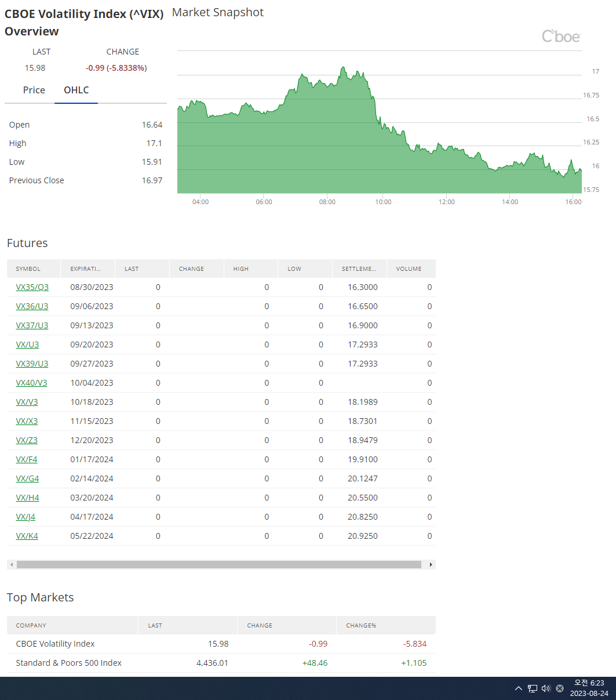616x700 pixels.
Task: Open the VX37/U3 futures link
Action: pyautogui.click(x=32, y=325)
